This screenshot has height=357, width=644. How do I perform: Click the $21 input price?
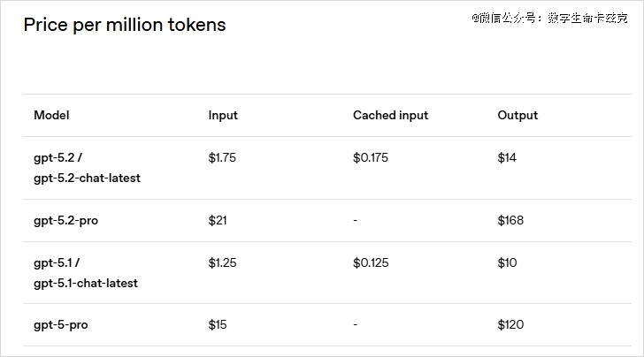218,220
